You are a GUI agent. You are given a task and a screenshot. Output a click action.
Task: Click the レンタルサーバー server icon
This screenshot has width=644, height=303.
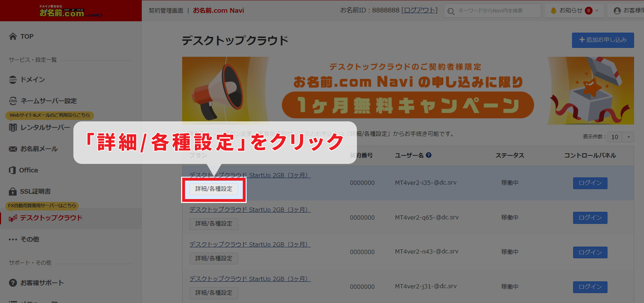tap(13, 127)
